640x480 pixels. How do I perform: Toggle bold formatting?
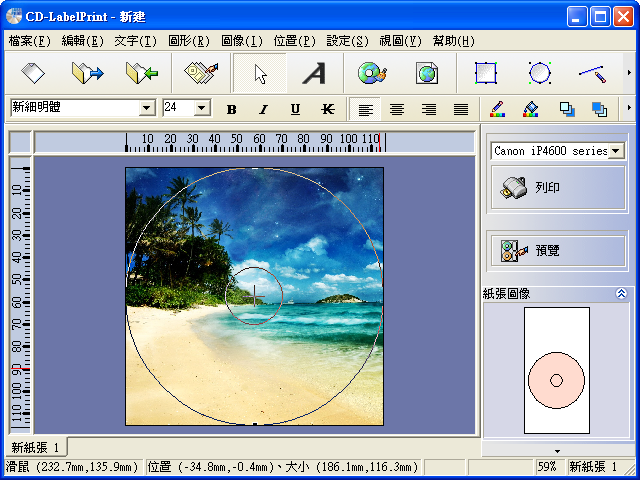[231, 109]
